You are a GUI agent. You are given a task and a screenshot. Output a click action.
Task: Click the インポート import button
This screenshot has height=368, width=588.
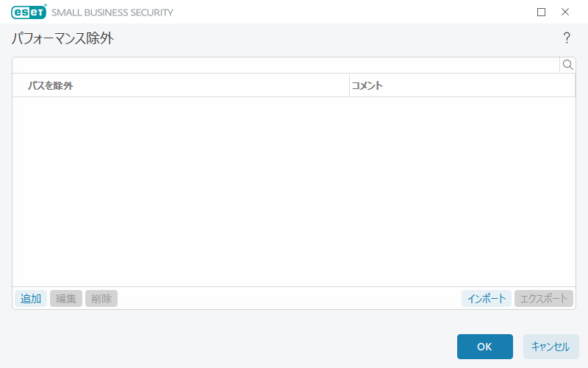point(487,298)
